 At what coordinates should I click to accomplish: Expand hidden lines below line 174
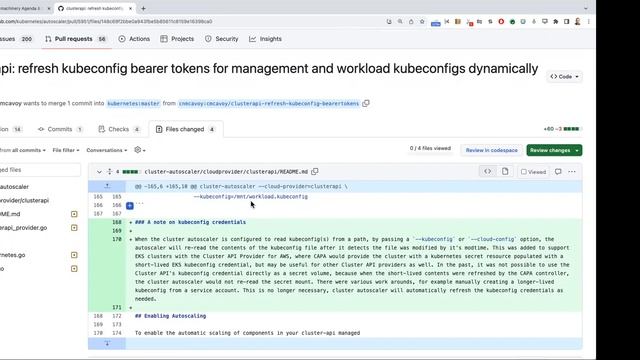107,343
